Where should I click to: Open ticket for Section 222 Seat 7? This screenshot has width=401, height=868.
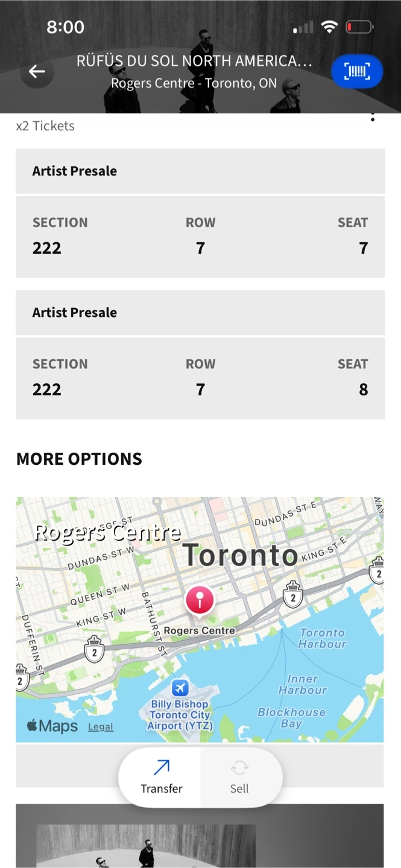[x=200, y=236]
